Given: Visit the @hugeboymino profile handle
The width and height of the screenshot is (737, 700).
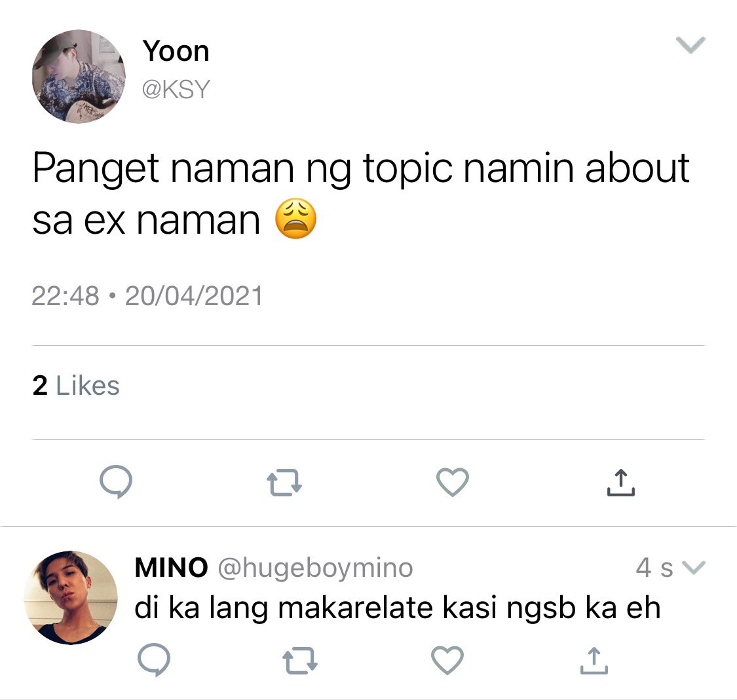Looking at the screenshot, I should [x=315, y=568].
